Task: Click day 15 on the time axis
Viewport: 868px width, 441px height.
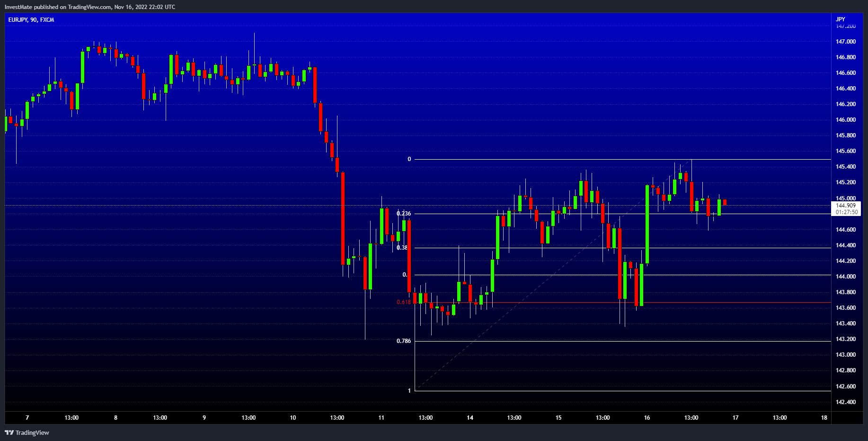Action: click(x=558, y=418)
